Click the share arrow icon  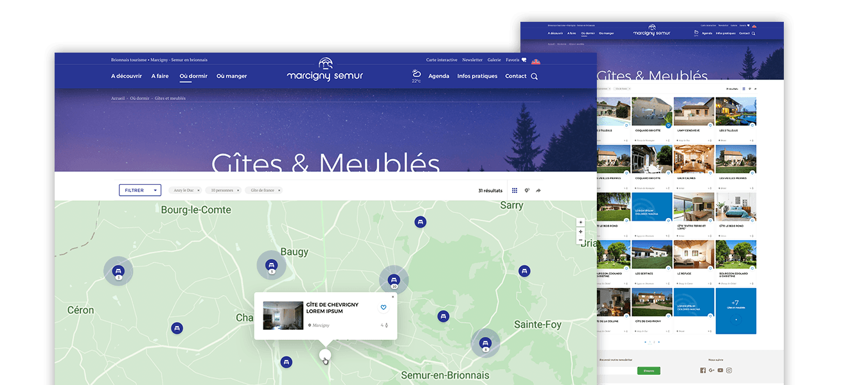tap(538, 191)
